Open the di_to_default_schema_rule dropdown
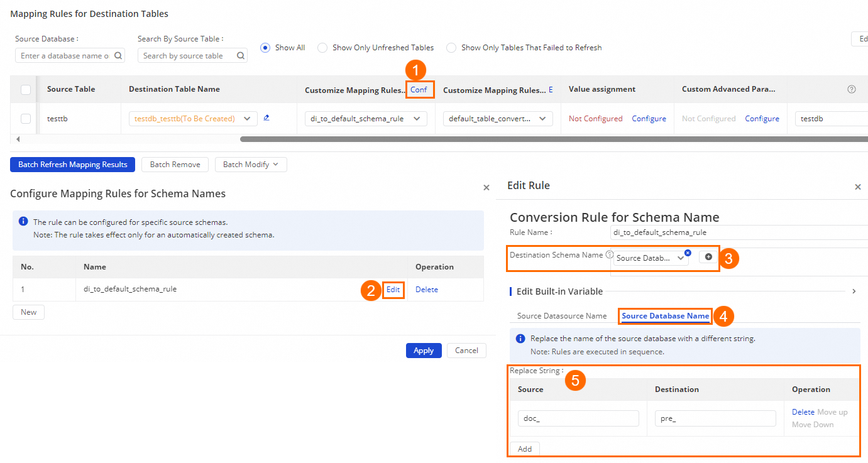The image size is (868, 463). tap(366, 119)
